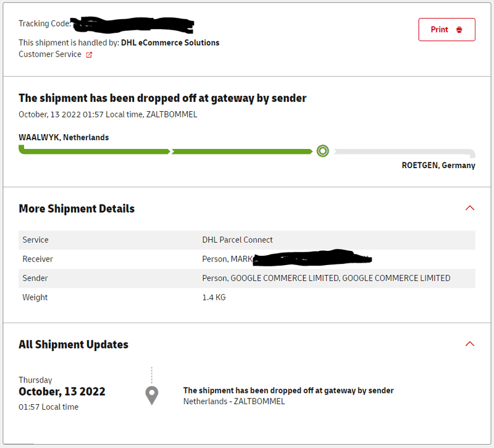Screen dimensions: 494x448
Task: Click the Print button
Action: point(446,30)
